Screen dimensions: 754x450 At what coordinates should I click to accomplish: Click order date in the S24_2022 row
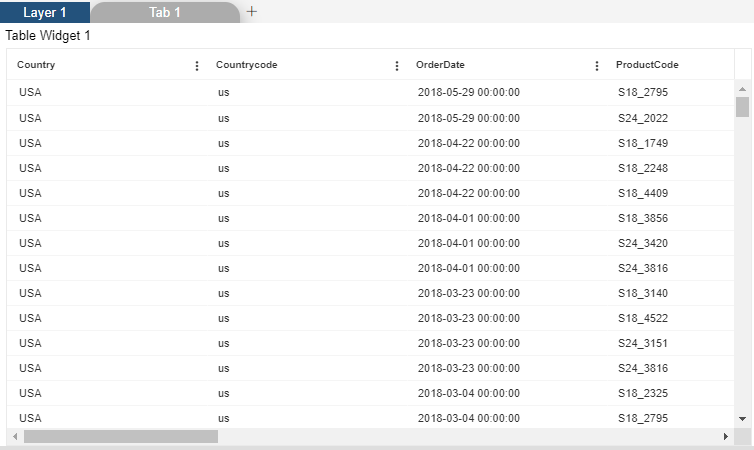pyautogui.click(x=469, y=118)
